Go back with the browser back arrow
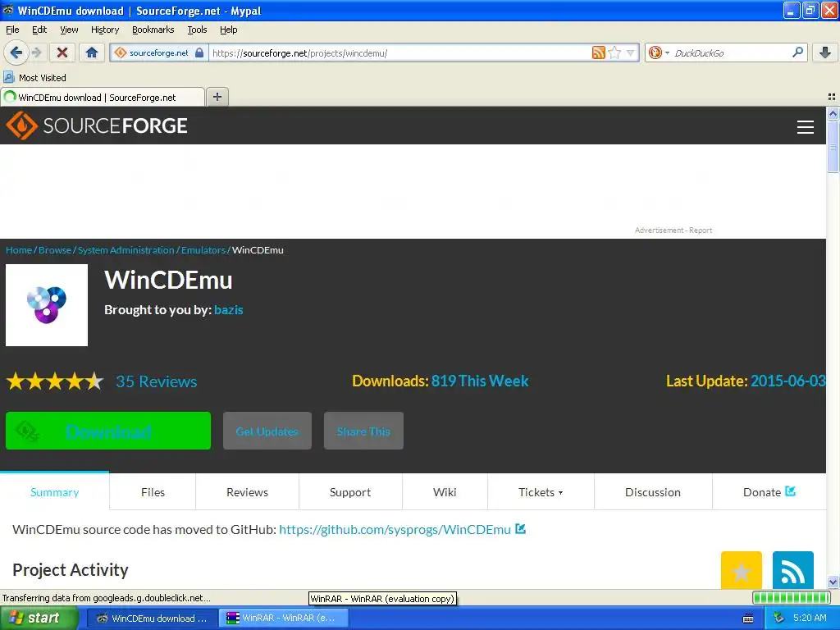The height and width of the screenshot is (630, 840). (x=16, y=52)
